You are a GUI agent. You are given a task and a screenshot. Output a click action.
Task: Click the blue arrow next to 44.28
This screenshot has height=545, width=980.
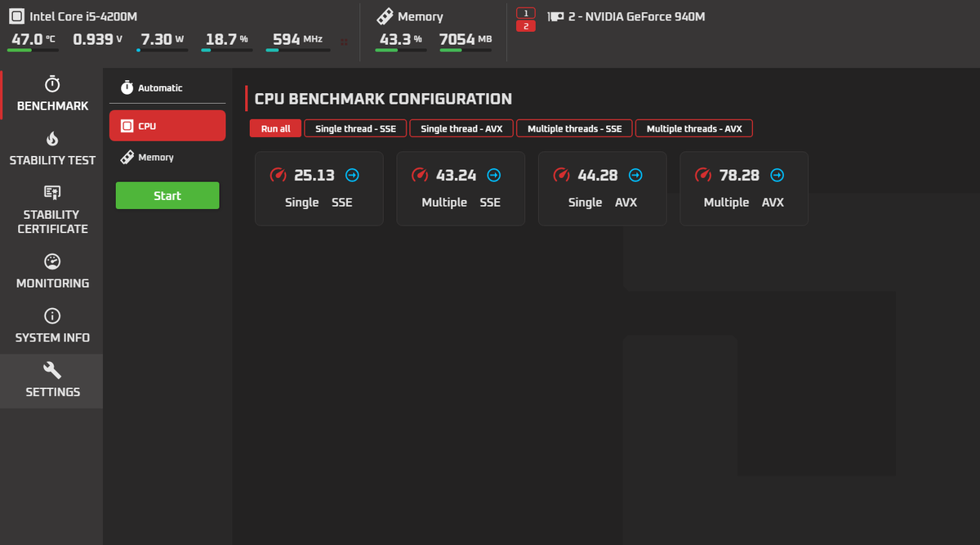(635, 175)
